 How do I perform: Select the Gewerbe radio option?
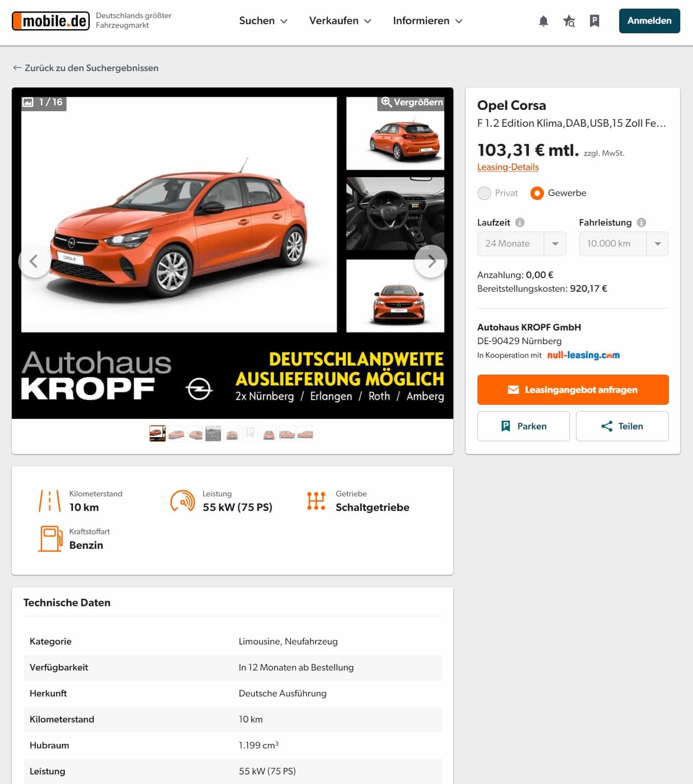point(537,193)
